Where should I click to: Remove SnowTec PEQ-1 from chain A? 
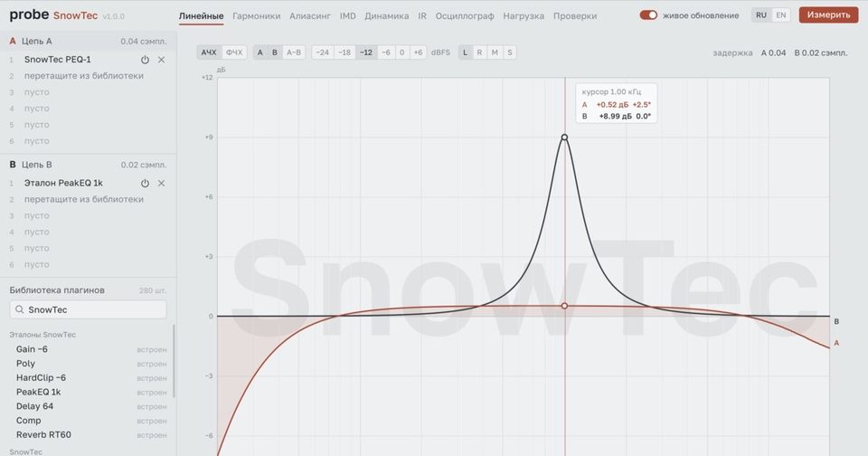(x=161, y=60)
